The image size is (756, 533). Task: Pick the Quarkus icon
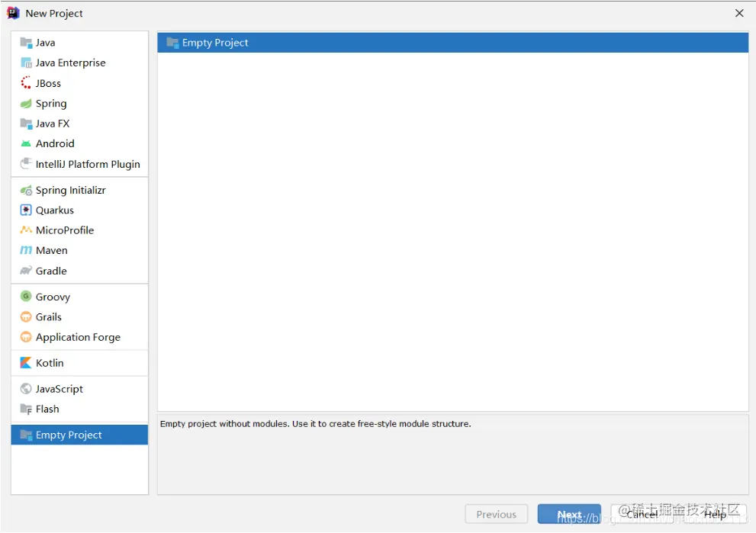pyautogui.click(x=26, y=210)
